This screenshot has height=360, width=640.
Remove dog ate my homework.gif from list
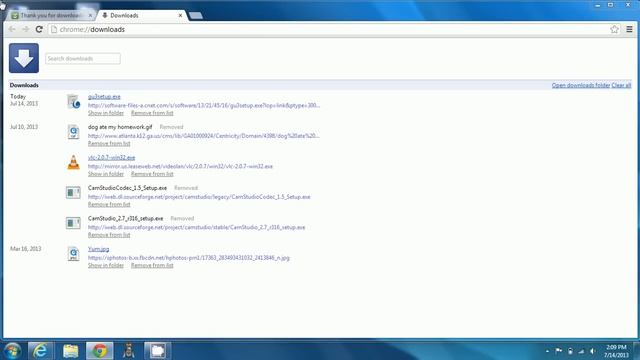point(109,144)
